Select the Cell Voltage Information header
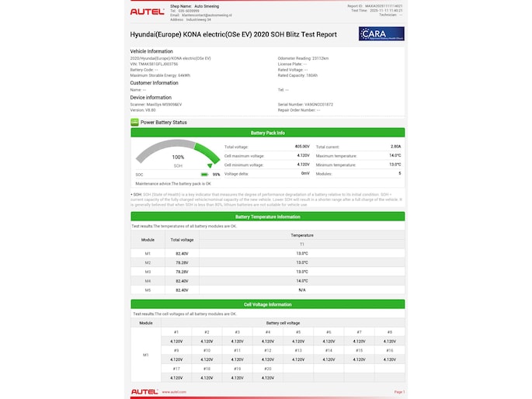The width and height of the screenshot is (532, 399). 267,305
